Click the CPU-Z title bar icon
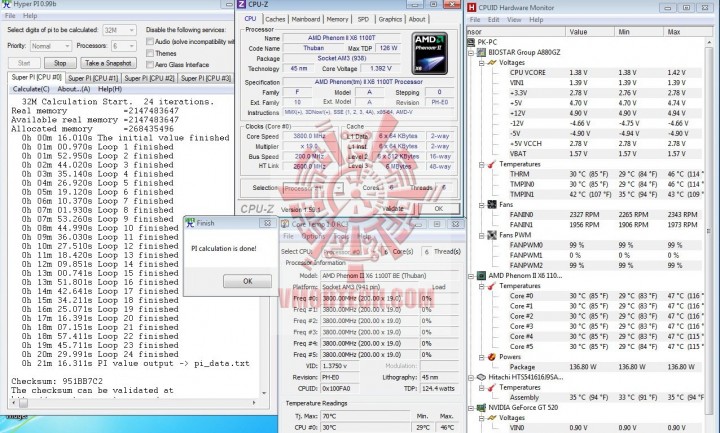The image size is (720, 433). pyautogui.click(x=242, y=5)
